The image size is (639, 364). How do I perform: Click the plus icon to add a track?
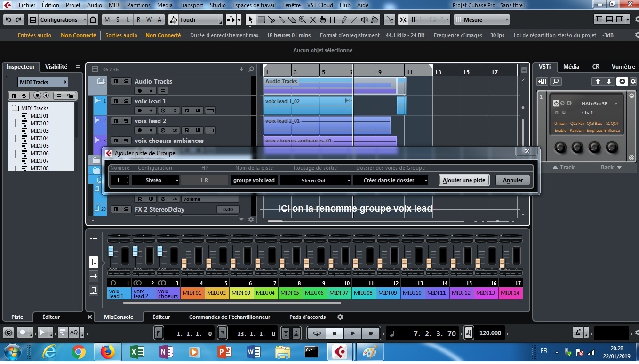click(x=241, y=69)
